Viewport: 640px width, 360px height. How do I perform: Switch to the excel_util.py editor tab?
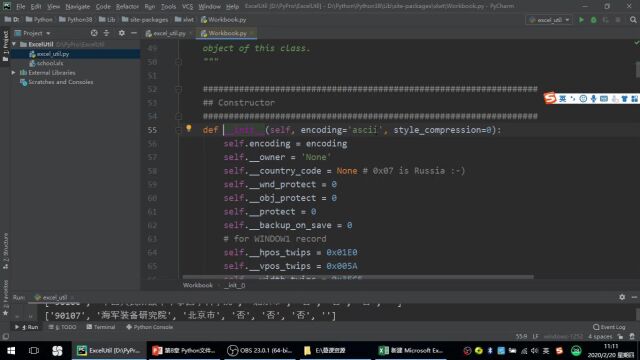(169, 33)
